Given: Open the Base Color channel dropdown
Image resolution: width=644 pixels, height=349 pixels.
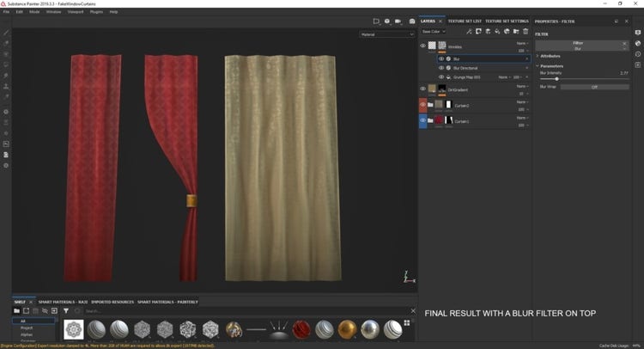Looking at the screenshot, I should (x=434, y=32).
